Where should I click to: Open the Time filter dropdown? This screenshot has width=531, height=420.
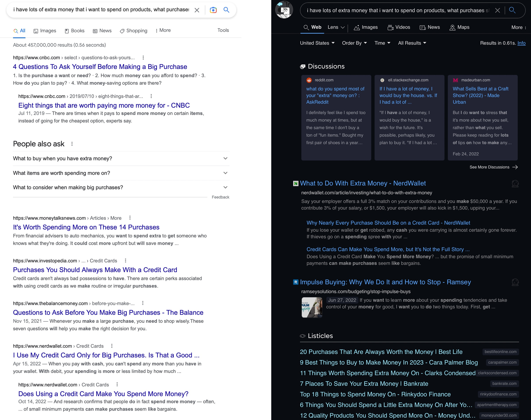[x=382, y=43]
